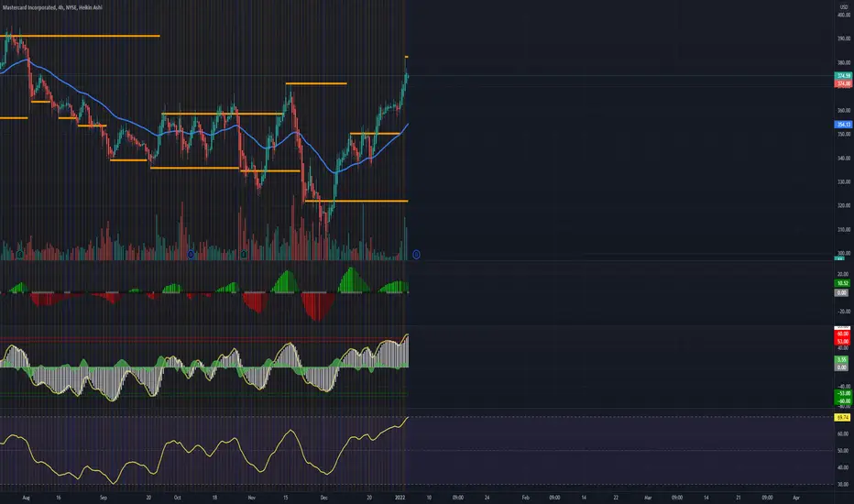
Task: Click the Feb label on time axis
Action: pyautogui.click(x=526, y=498)
